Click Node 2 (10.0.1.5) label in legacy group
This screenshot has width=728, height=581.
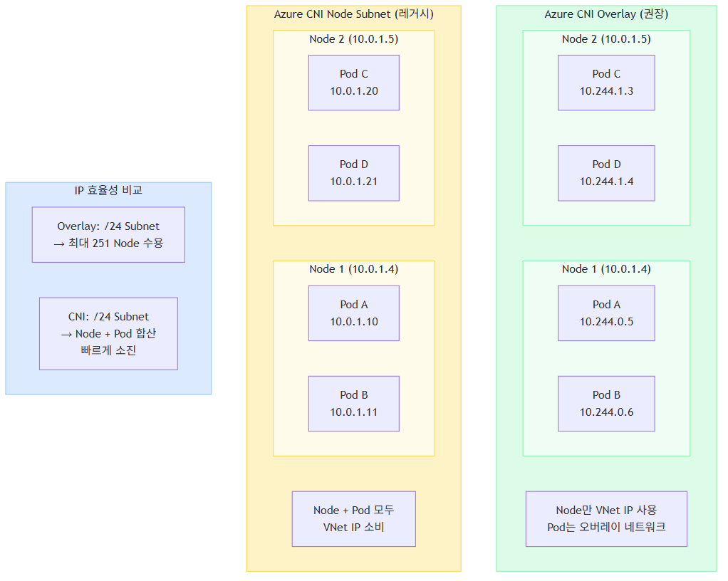click(x=354, y=39)
